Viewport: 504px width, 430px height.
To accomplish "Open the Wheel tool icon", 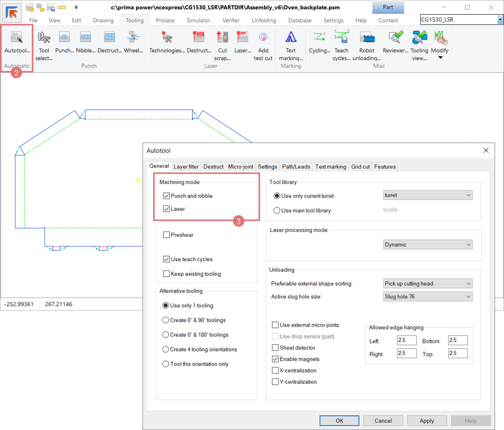I will click(x=133, y=37).
